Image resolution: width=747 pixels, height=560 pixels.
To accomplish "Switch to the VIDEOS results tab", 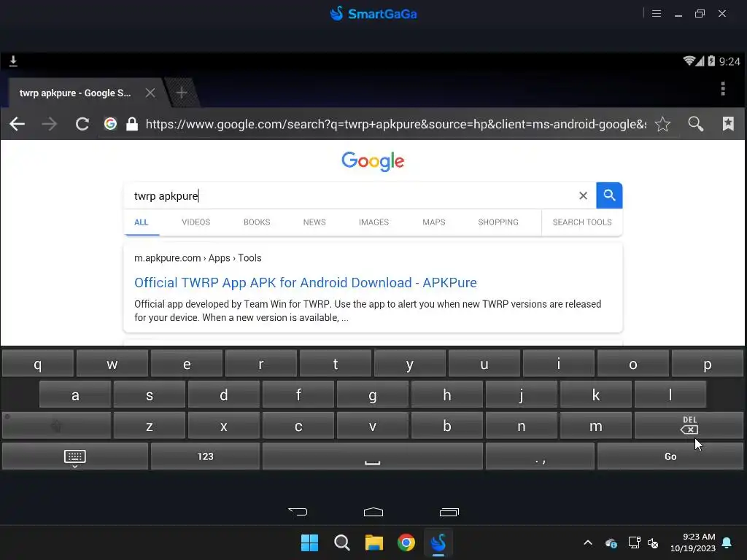I will [x=196, y=222].
